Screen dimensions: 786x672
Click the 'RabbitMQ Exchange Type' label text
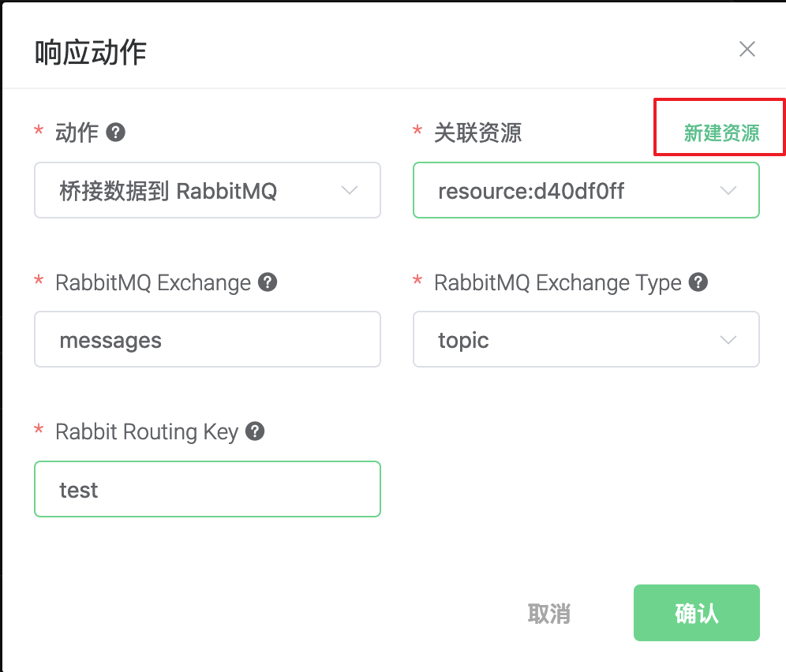[x=557, y=283]
